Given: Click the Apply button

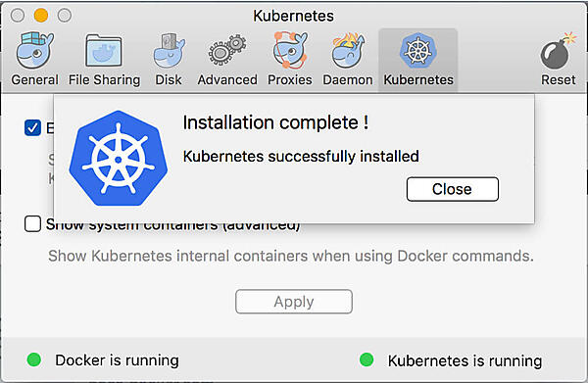Looking at the screenshot, I should click(294, 302).
